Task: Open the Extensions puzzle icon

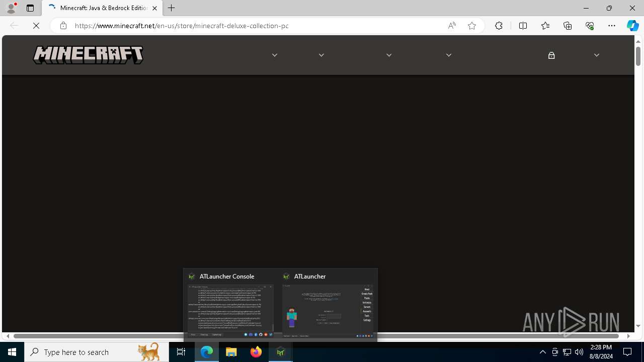Action: [x=499, y=26]
